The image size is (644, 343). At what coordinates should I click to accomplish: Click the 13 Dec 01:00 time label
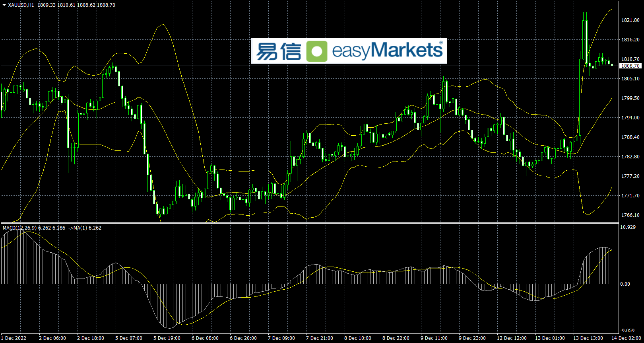550,338
